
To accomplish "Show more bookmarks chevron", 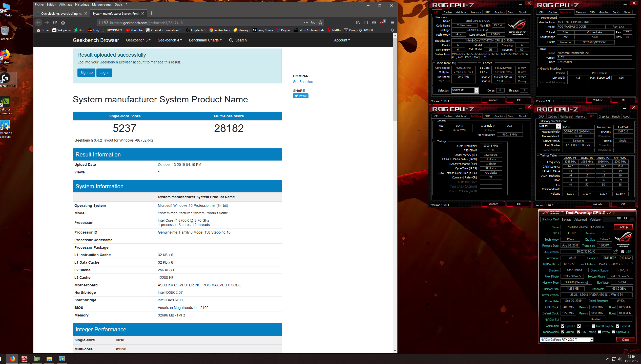I will (392, 30).
